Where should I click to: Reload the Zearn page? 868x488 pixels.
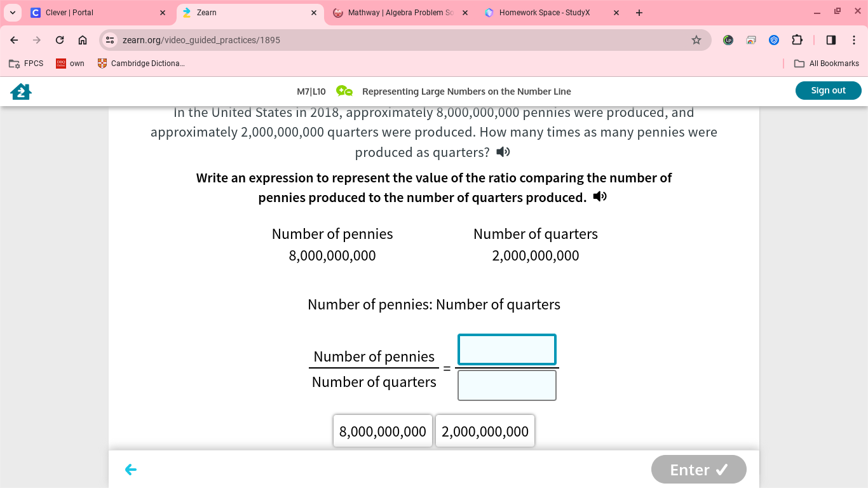(60, 40)
